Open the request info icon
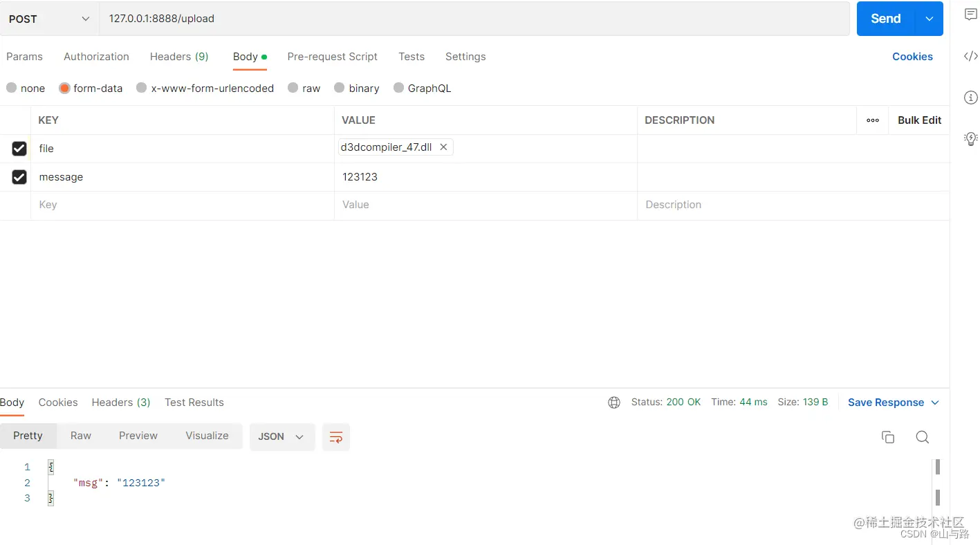The width and height of the screenshot is (980, 545). click(x=970, y=98)
